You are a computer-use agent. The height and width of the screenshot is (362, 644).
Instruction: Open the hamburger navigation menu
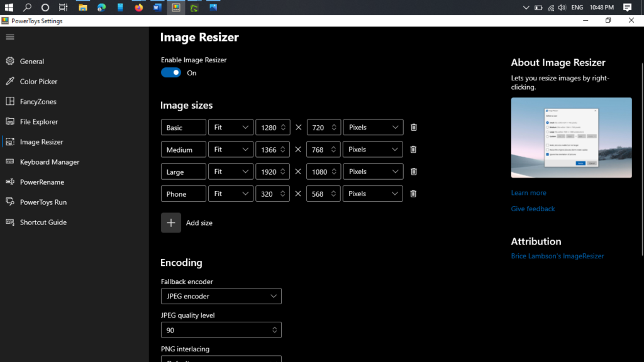pyautogui.click(x=10, y=37)
